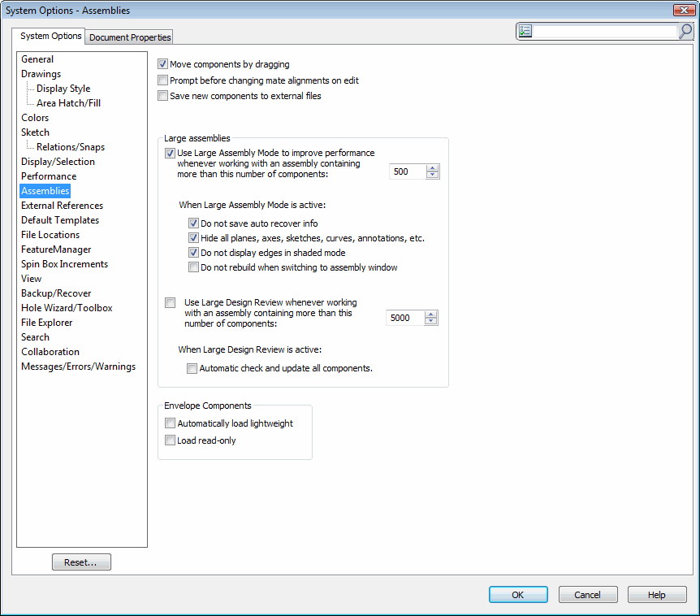The height and width of the screenshot is (616, 700).
Task: Select Display Style under Drawings
Action: [x=63, y=89]
